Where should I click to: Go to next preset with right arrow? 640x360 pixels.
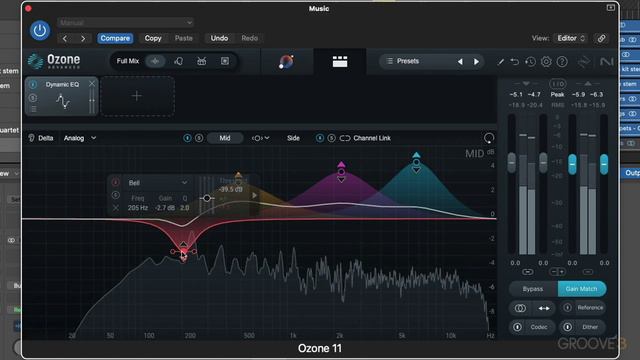[83, 38]
